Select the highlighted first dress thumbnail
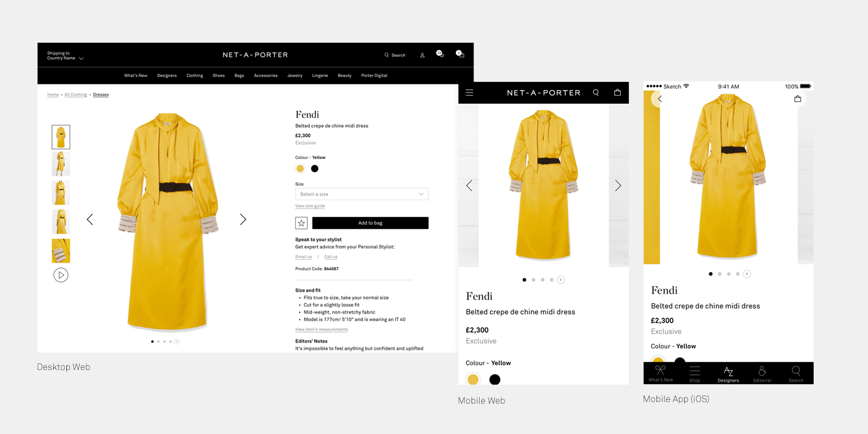This screenshot has height=434, width=868. [61, 137]
